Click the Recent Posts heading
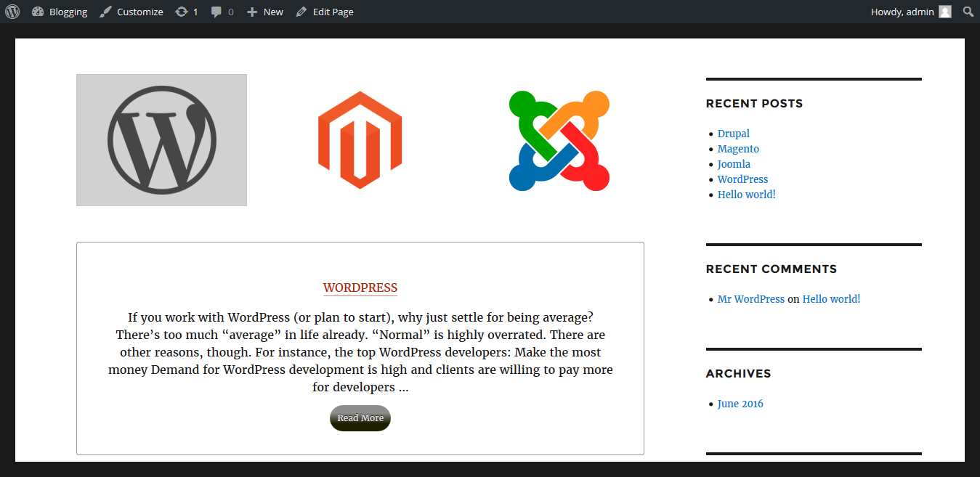This screenshot has height=477, width=980. coord(754,104)
